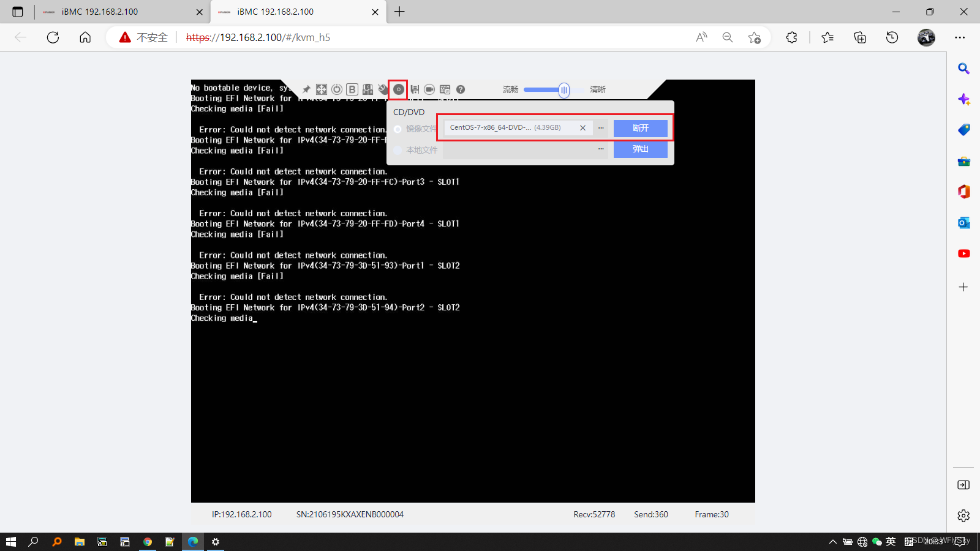Open the favorites list icon
Image resolution: width=980 pixels, height=551 pixels.
[x=827, y=37]
